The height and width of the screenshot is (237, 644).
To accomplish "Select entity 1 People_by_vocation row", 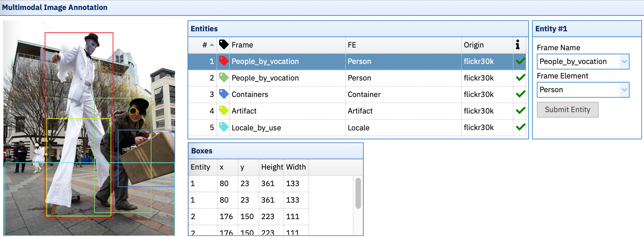I will coord(357,61).
